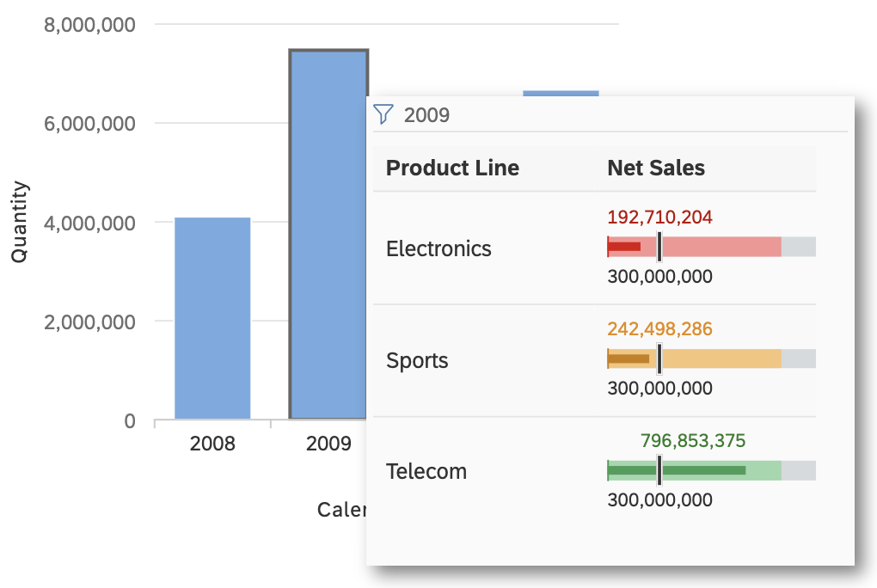Image resolution: width=877 pixels, height=588 pixels.
Task: Click the Net Sales column header
Action: click(655, 168)
